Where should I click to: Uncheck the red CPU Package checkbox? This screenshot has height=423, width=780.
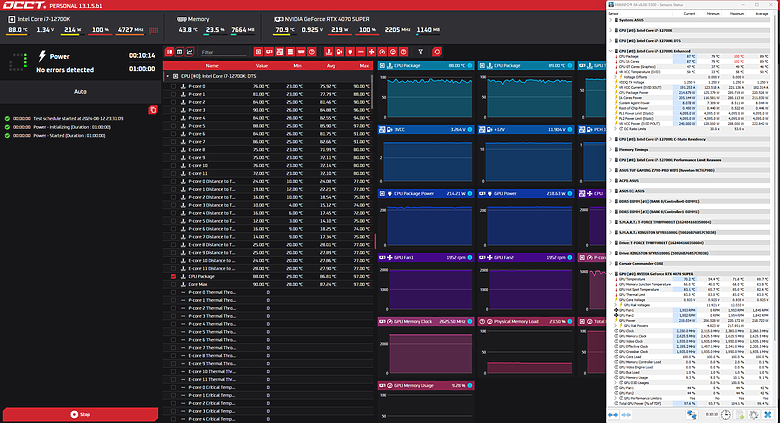click(173, 275)
